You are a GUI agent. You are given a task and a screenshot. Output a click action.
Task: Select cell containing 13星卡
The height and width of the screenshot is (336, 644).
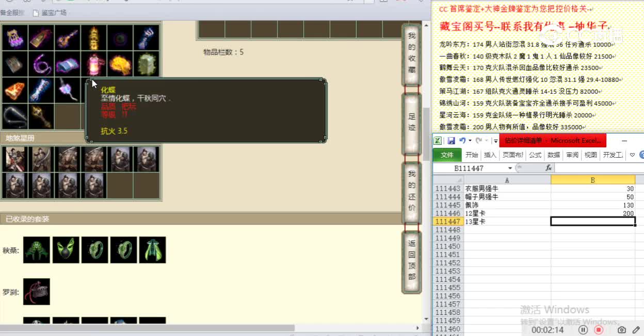point(507,222)
